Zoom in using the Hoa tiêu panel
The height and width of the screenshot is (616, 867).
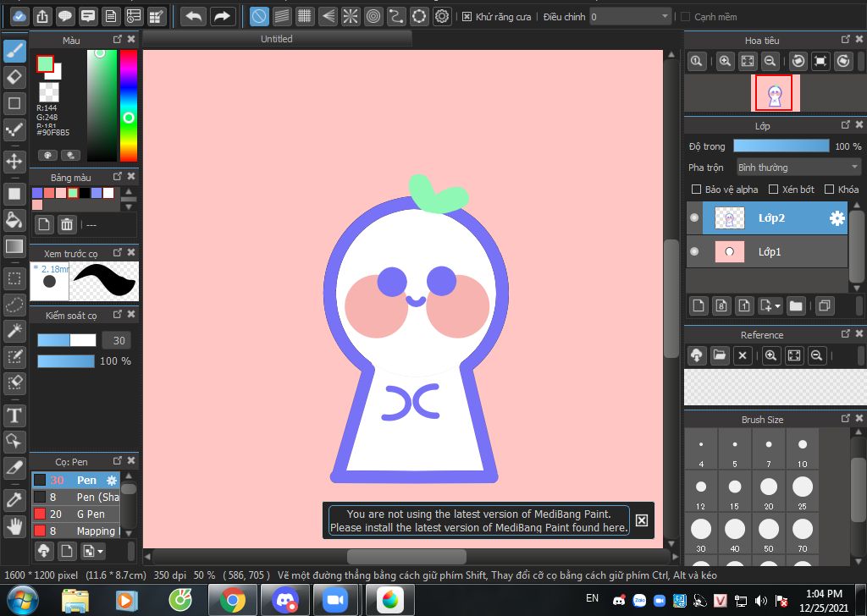(x=725, y=61)
